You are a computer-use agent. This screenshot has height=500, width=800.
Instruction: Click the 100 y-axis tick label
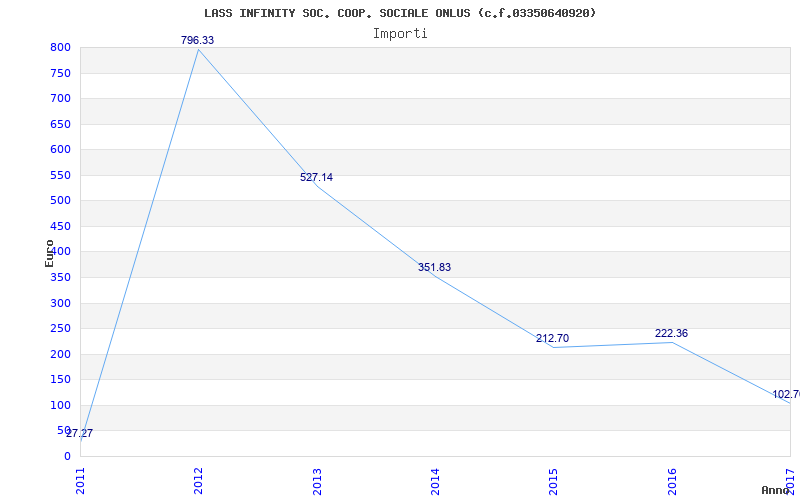coord(60,406)
